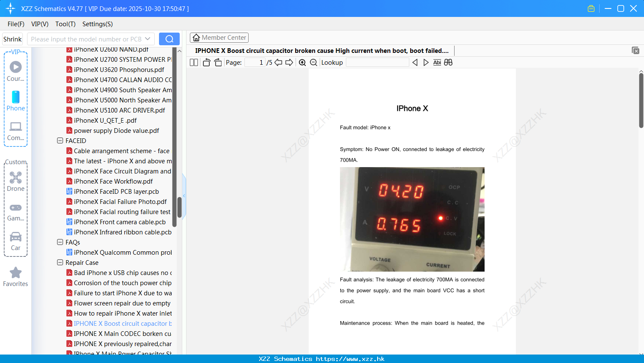Click the home icon in Member Center
Viewport: 644px width, 363px height.
click(x=196, y=38)
